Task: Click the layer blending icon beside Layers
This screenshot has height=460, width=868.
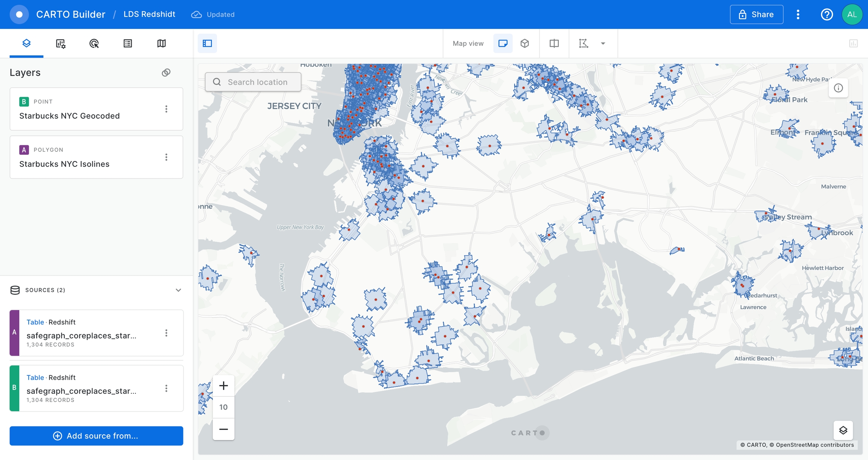Action: point(166,73)
